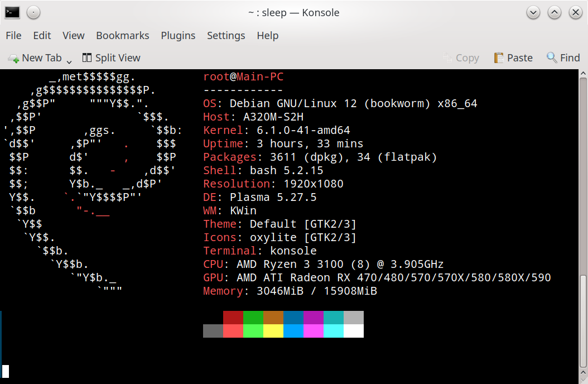Open the Help menu
588x384 pixels.
pos(268,36)
